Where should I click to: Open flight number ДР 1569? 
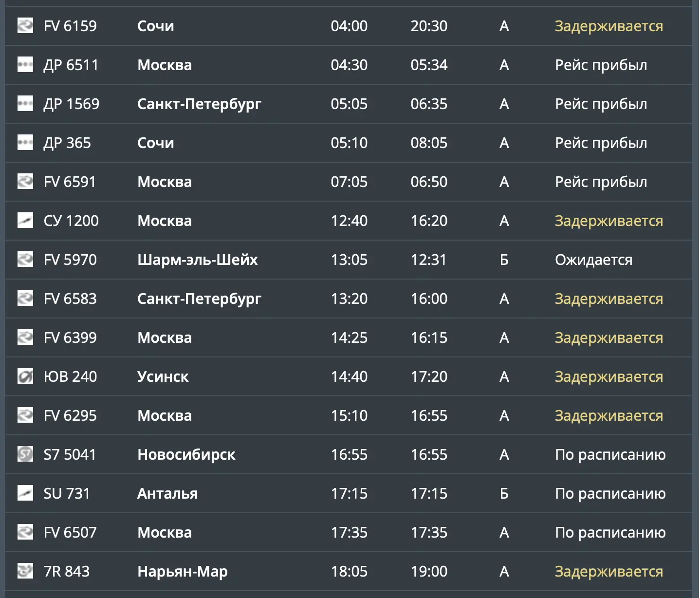click(x=72, y=104)
